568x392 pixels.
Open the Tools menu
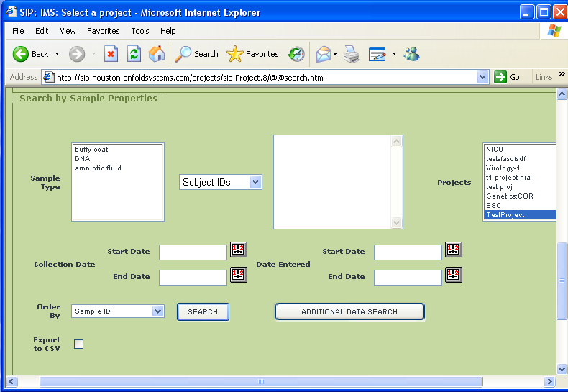coord(140,31)
